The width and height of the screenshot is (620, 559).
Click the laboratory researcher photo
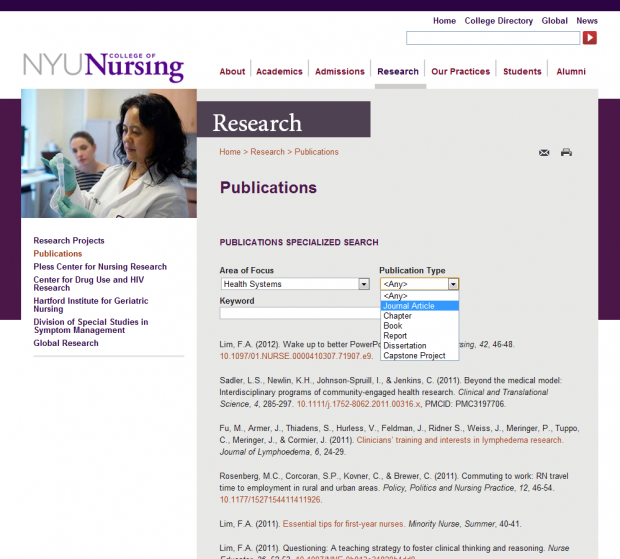pos(109,153)
